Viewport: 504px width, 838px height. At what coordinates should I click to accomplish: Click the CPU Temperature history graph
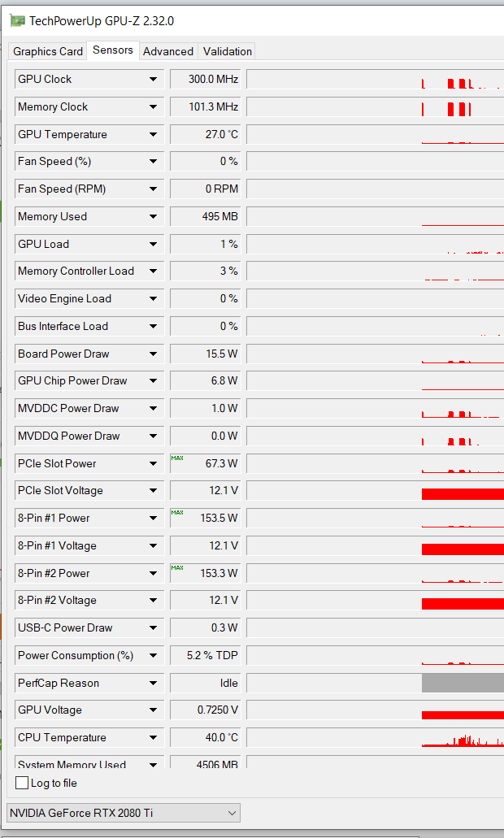pos(376,738)
